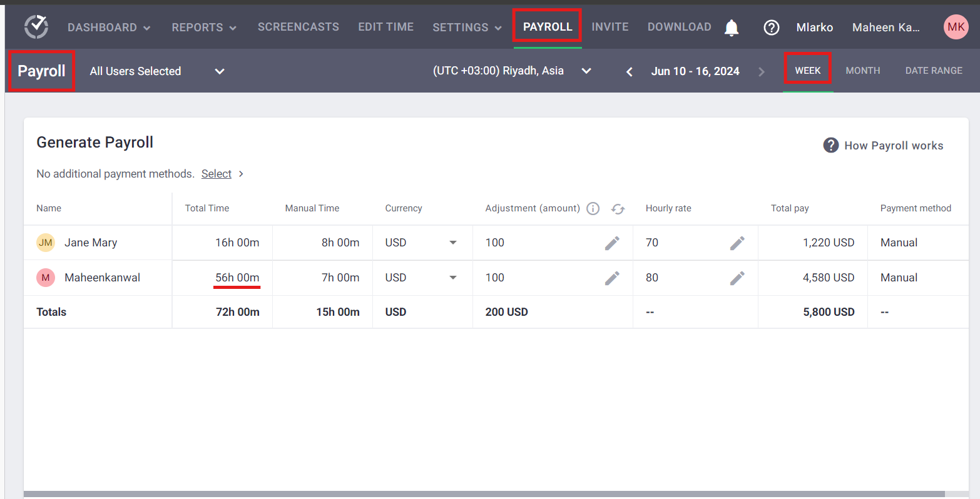Open the help question mark icon
This screenshot has width=980, height=499.
(x=772, y=28)
